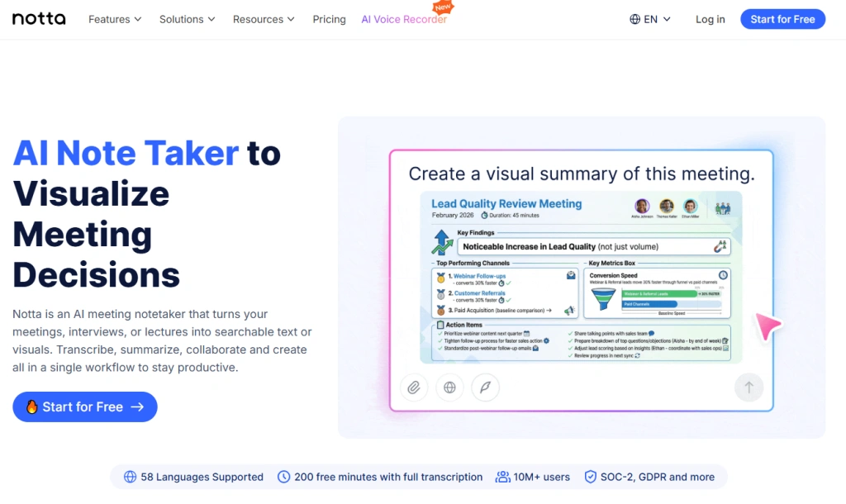Image resolution: width=846 pixels, height=504 pixels.
Task: Click the '10M+ users' text
Action: 542,477
